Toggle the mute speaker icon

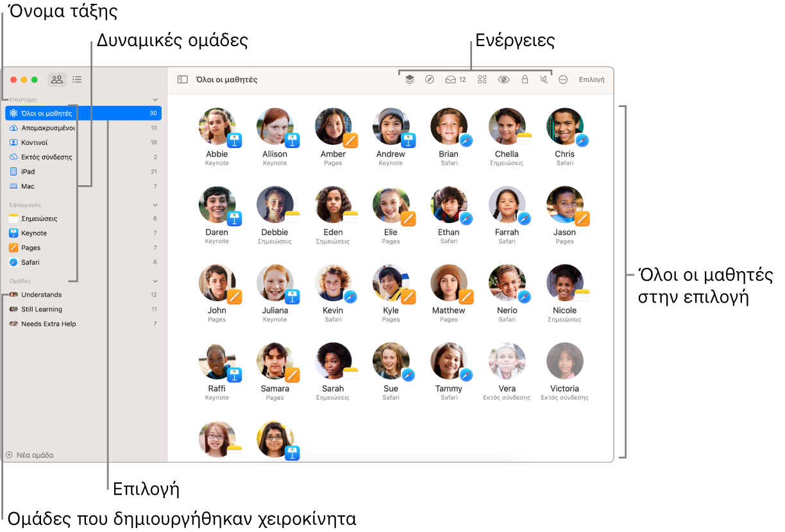click(x=544, y=79)
